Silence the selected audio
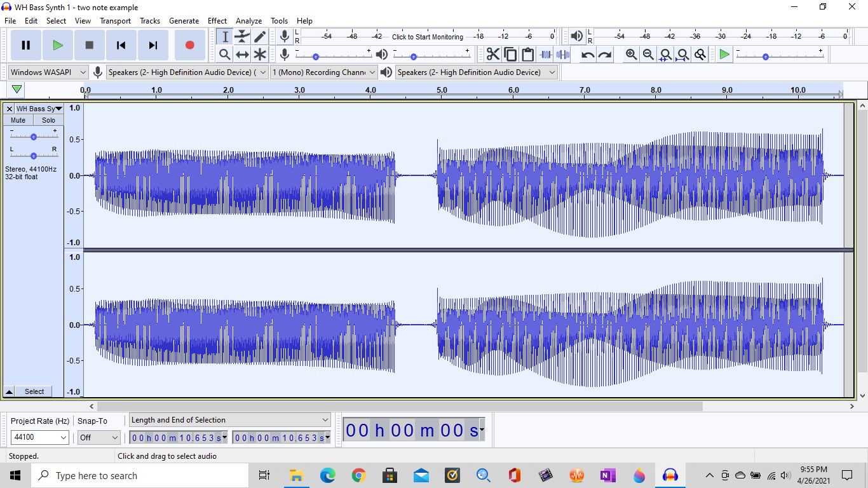868x488 pixels. pyautogui.click(x=562, y=54)
